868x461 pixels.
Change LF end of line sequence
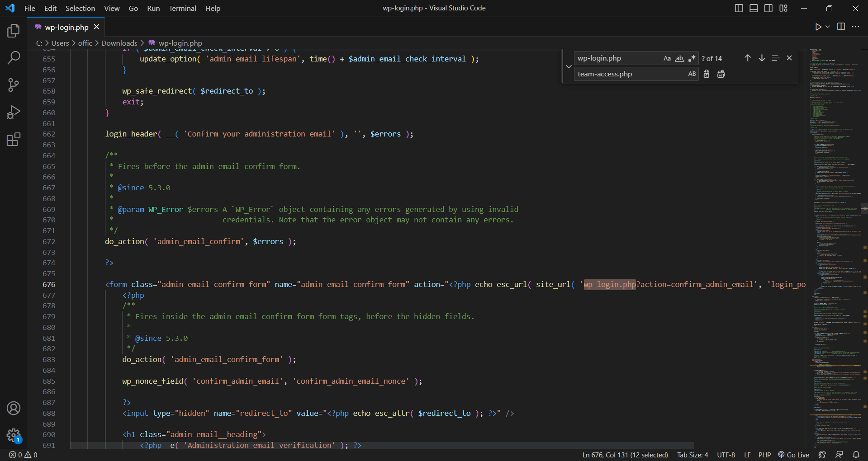click(748, 455)
